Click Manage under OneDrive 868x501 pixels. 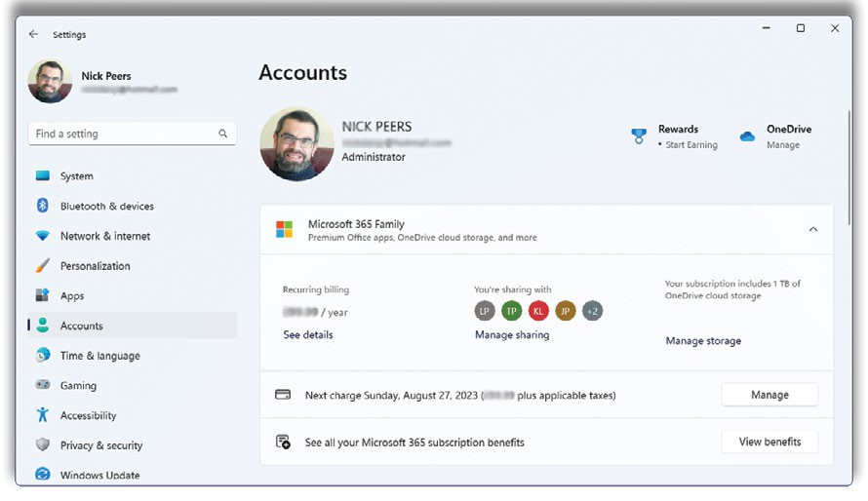[x=783, y=145]
